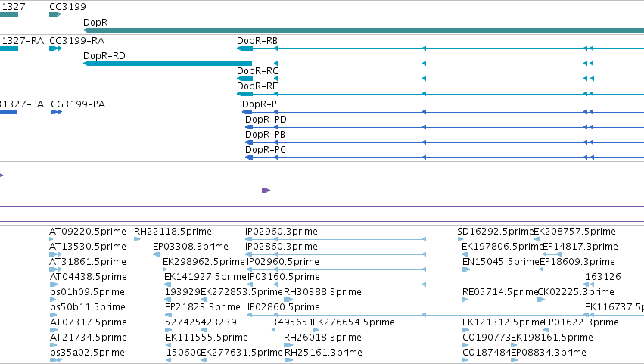Select the EK276654.5prime EST label

coord(354,322)
